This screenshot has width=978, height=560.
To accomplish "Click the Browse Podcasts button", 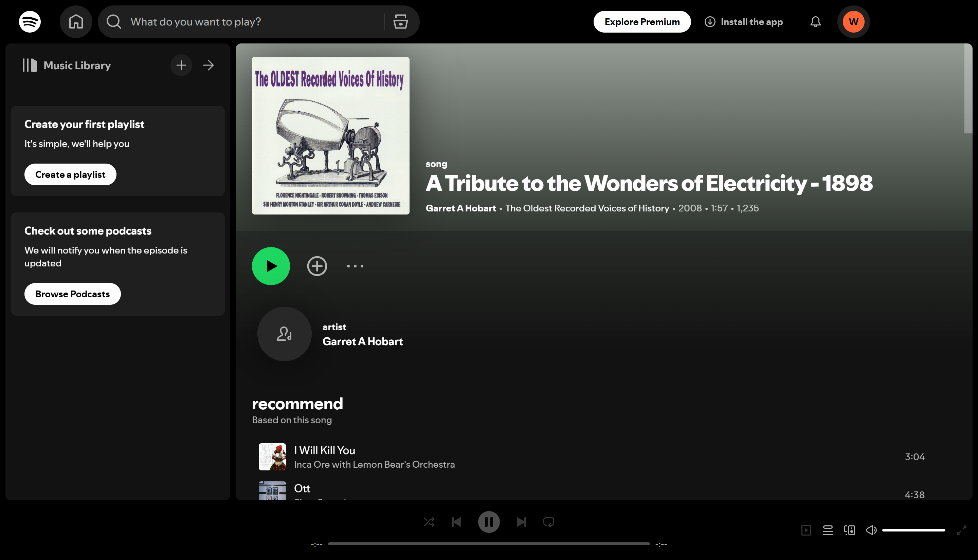I will (x=72, y=294).
